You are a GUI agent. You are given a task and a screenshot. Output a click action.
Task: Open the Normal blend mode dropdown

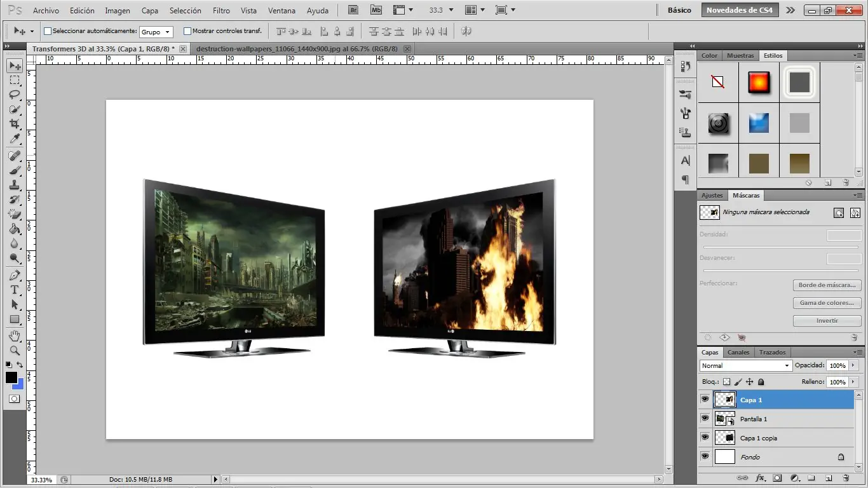coord(745,365)
